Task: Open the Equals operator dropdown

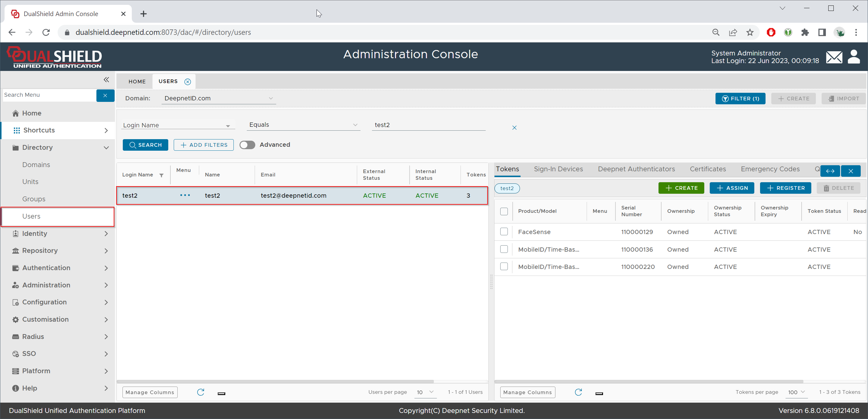Action: (x=303, y=125)
